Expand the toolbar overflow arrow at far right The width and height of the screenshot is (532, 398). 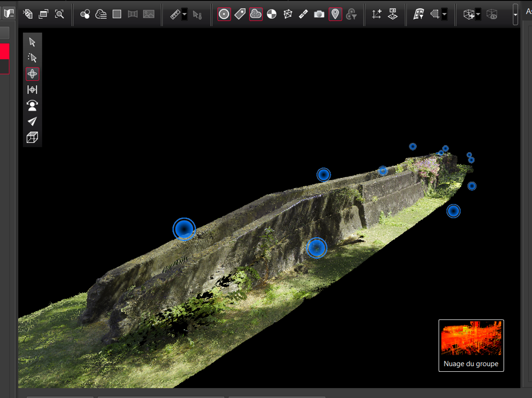(516, 15)
